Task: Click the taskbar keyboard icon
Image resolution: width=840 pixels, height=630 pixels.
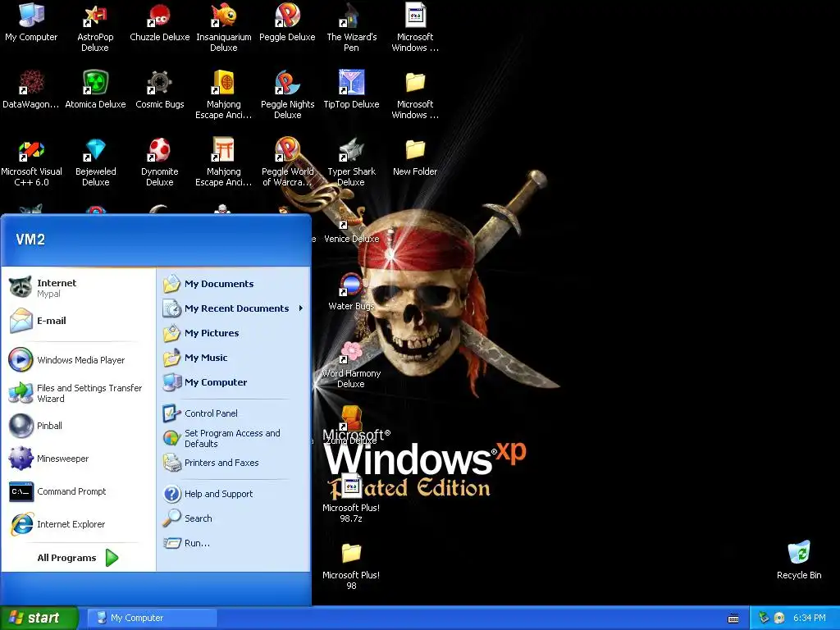Action: point(733,619)
